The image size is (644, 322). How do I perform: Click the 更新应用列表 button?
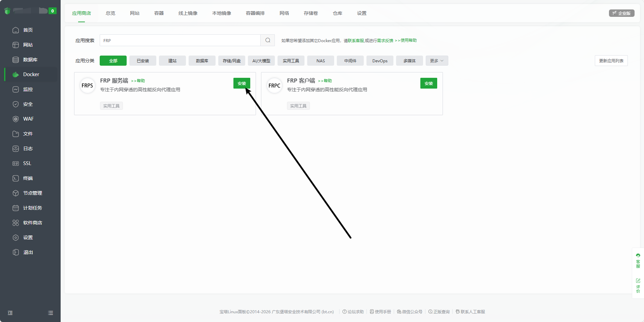[x=611, y=61]
